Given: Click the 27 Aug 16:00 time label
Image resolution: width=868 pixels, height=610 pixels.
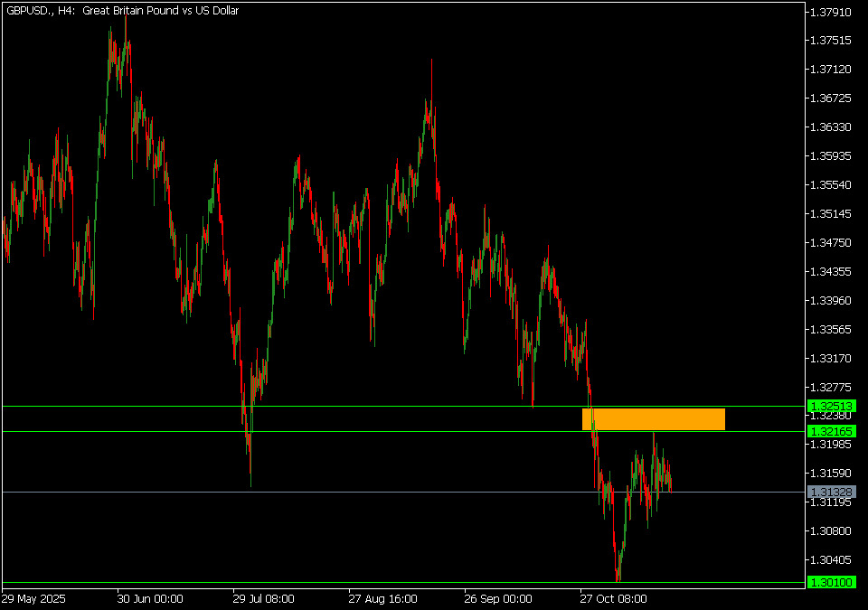Looking at the screenshot, I should tap(382, 598).
